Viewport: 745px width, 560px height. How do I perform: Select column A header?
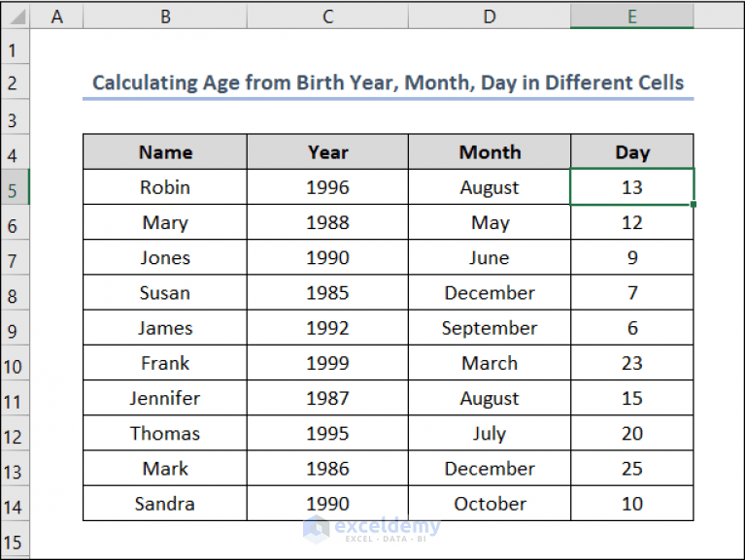(x=57, y=16)
